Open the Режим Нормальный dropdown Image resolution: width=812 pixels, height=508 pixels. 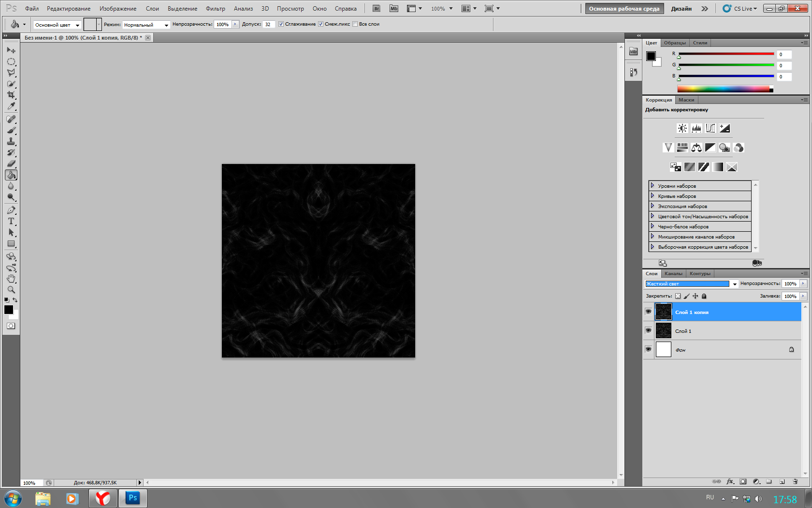[x=146, y=25]
